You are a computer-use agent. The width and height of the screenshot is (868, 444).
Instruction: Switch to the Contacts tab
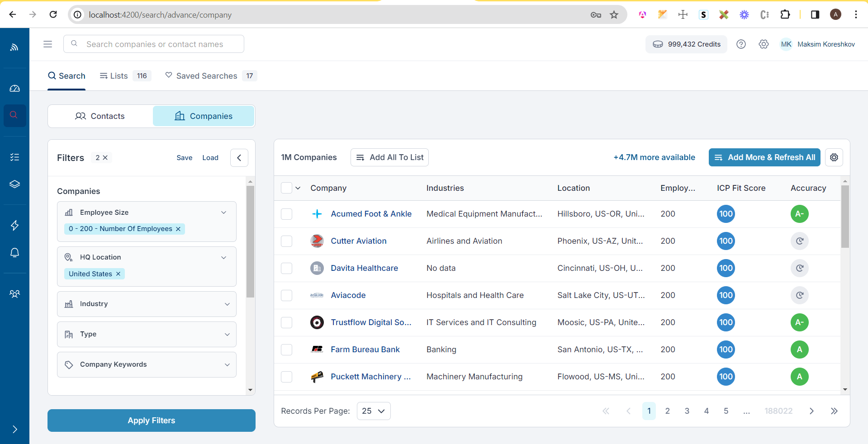click(100, 116)
